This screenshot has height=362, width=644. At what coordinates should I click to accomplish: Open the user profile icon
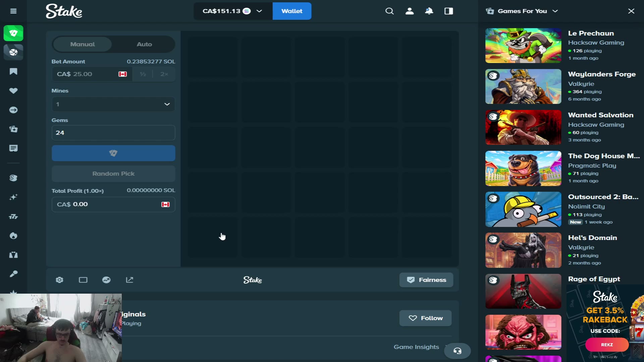point(410,11)
